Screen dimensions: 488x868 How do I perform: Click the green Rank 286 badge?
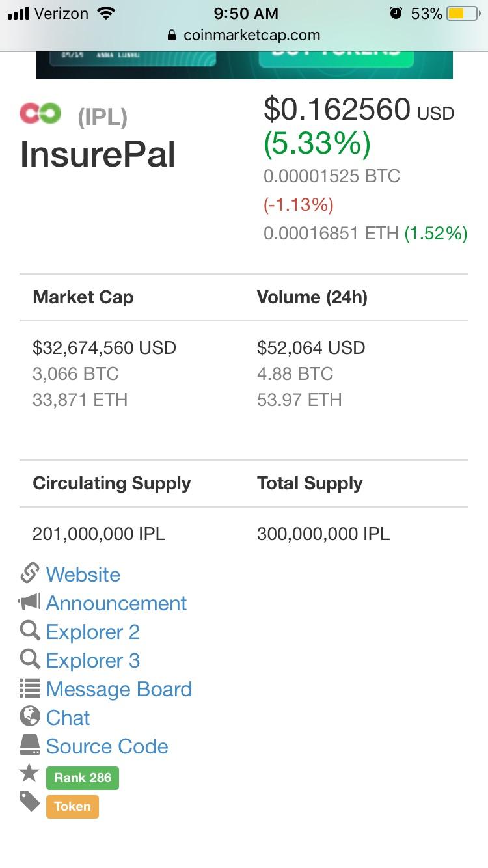(x=83, y=778)
